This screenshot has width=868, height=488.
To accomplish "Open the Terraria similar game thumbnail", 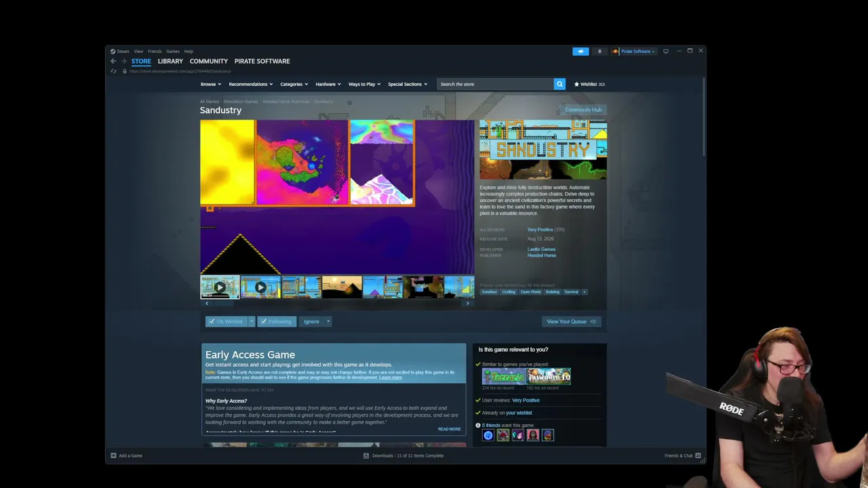I will 504,376.
